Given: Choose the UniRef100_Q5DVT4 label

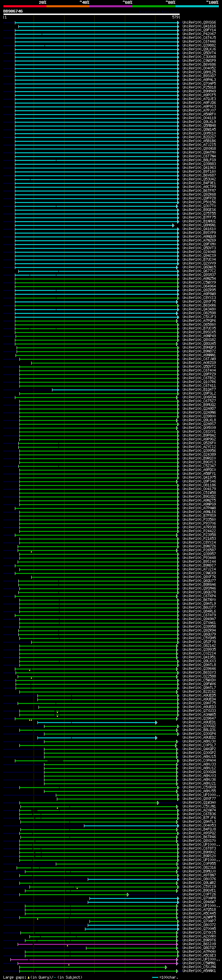Looking at the screenshot, I should click(x=199, y=53).
